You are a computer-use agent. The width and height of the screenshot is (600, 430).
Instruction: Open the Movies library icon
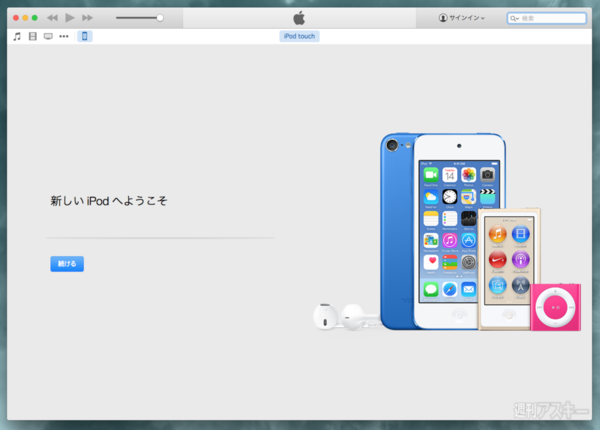point(33,36)
